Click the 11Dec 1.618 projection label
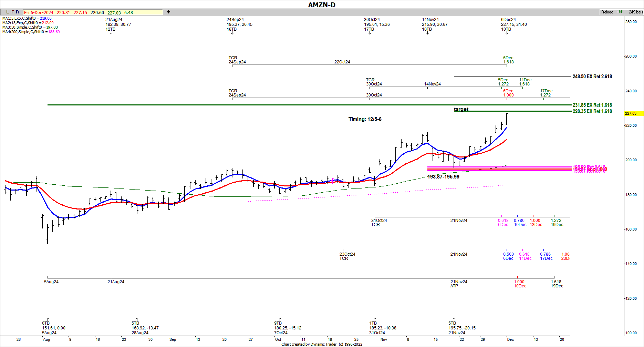Viewport: 644px width, 347px height. 525,82
